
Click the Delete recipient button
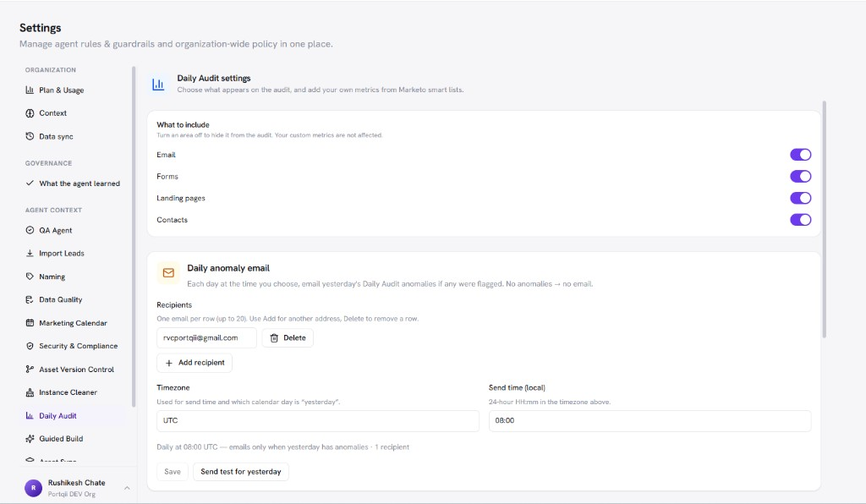coord(288,338)
